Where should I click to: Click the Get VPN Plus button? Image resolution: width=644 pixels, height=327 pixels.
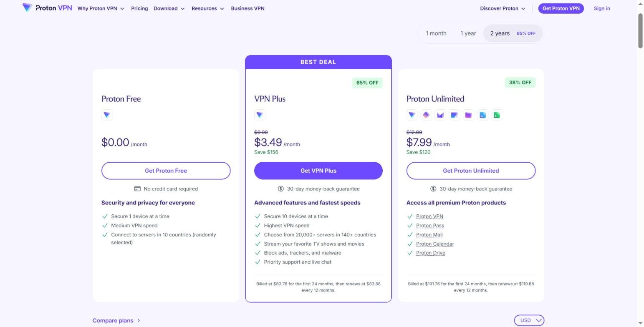(x=318, y=171)
